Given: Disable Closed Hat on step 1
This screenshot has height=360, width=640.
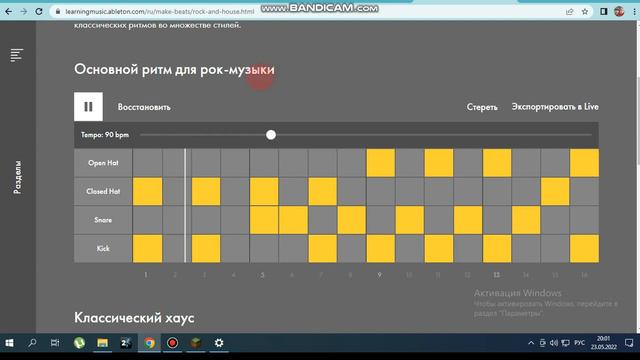Looking at the screenshot, I should 147,191.
